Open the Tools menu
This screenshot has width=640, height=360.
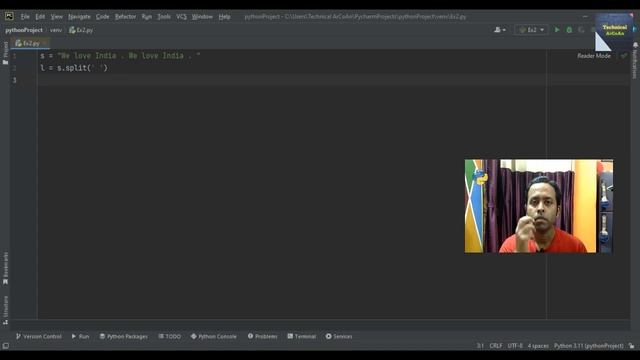(x=164, y=17)
